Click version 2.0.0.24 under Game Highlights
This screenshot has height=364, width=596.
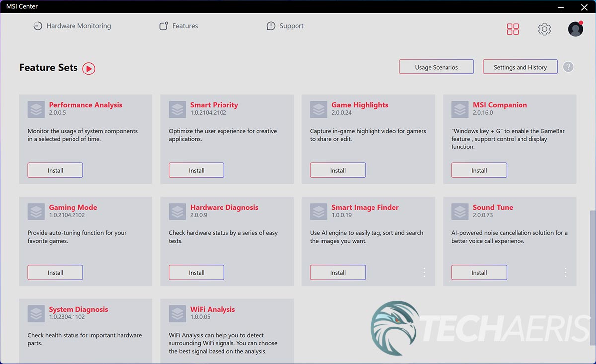[x=342, y=113]
